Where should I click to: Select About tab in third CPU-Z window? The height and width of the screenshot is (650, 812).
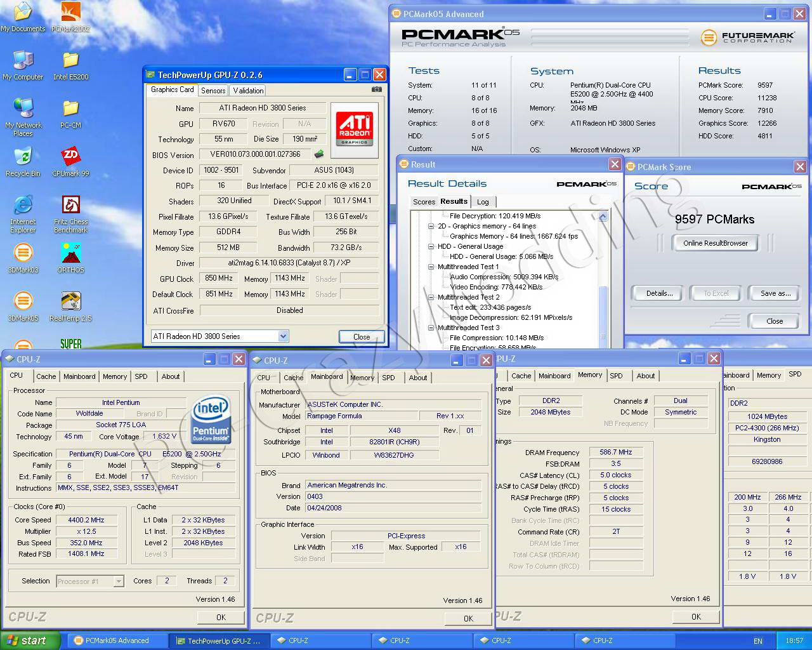(x=646, y=376)
